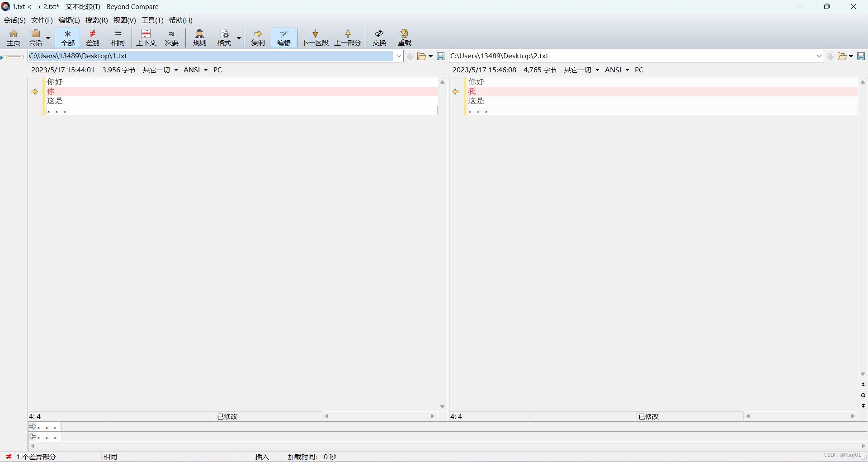
Task: Click right pane previous difference up marker
Action: click(x=863, y=385)
